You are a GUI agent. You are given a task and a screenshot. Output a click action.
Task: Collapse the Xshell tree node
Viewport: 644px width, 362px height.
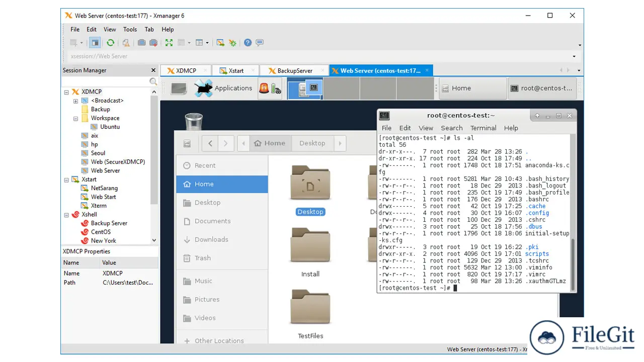[x=66, y=215]
